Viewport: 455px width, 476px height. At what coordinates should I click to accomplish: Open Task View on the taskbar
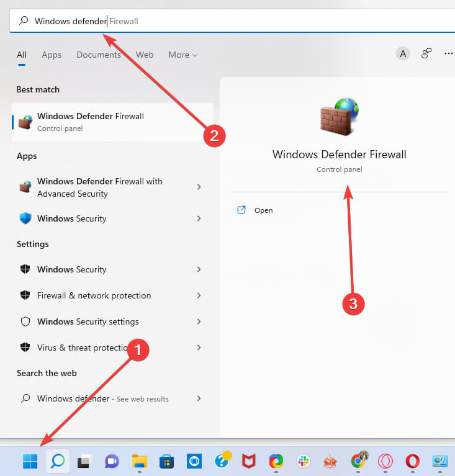pyautogui.click(x=85, y=462)
